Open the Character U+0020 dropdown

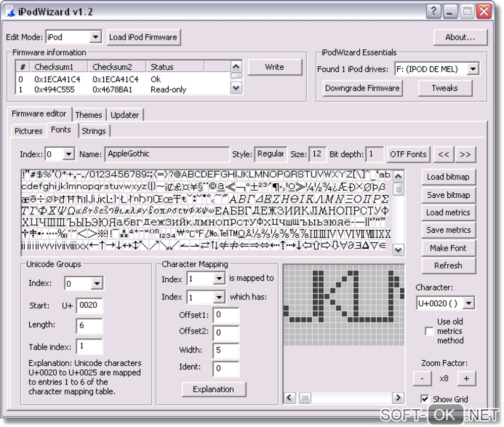[x=468, y=303]
